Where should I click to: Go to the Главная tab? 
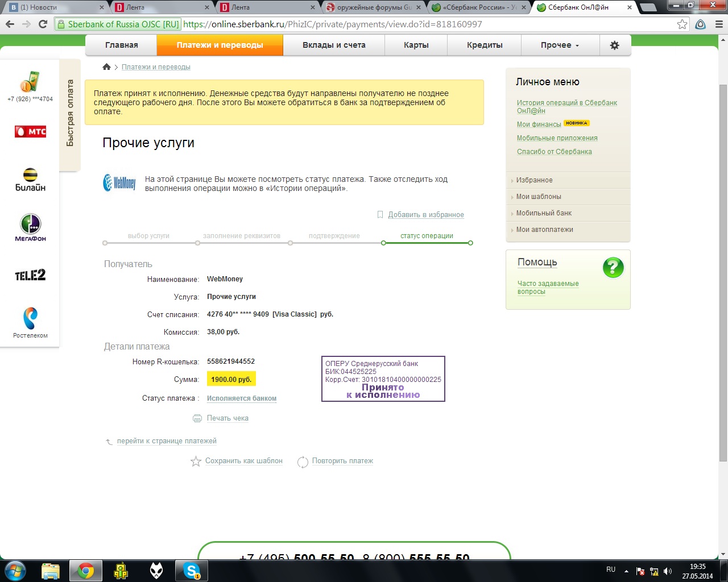[x=121, y=45]
